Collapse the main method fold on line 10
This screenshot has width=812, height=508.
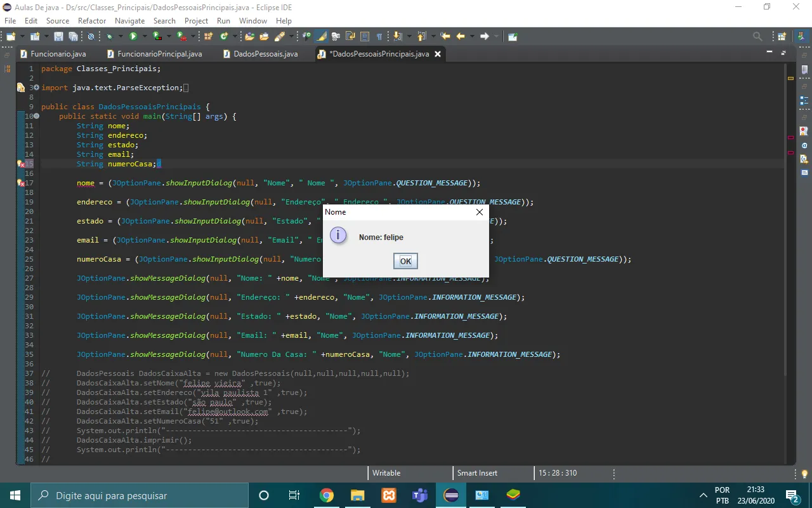click(36, 116)
